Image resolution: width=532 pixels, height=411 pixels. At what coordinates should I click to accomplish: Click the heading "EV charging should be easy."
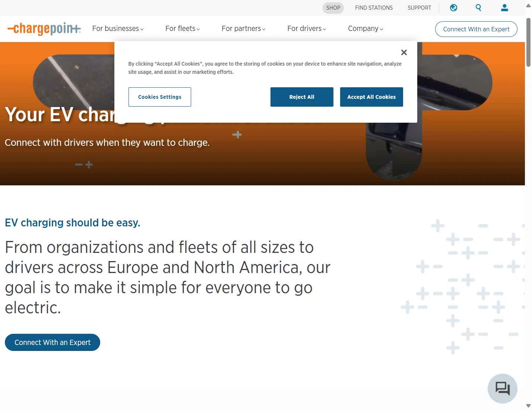73,223
